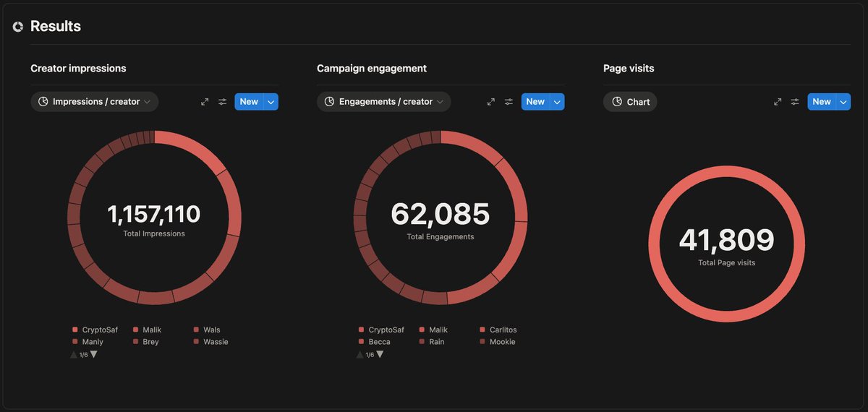
Task: Open the Impressions / creator view dropdown
Action: pyautogui.click(x=95, y=102)
